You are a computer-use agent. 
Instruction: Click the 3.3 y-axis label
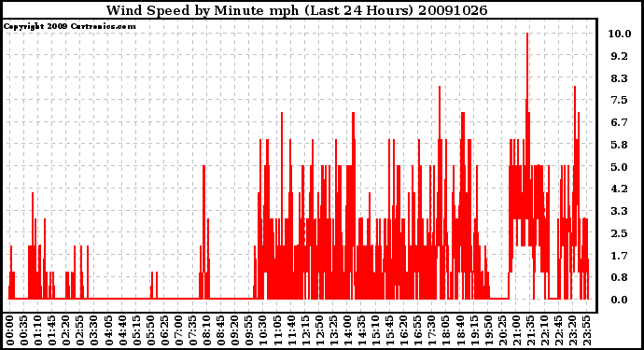620,211
